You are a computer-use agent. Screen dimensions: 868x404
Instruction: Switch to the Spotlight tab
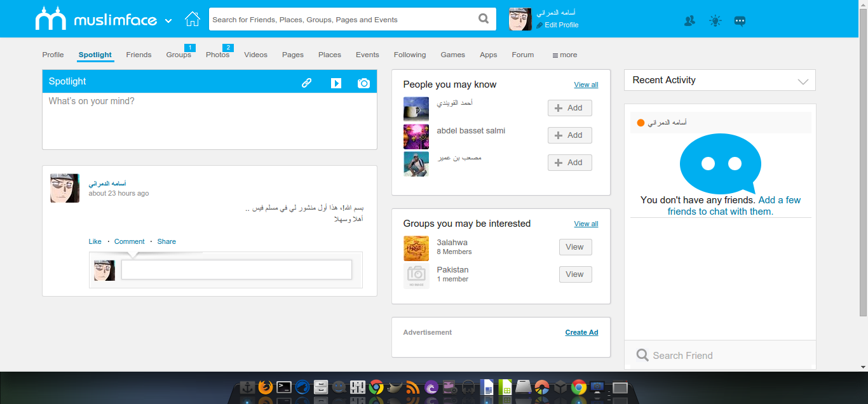pyautogui.click(x=95, y=55)
